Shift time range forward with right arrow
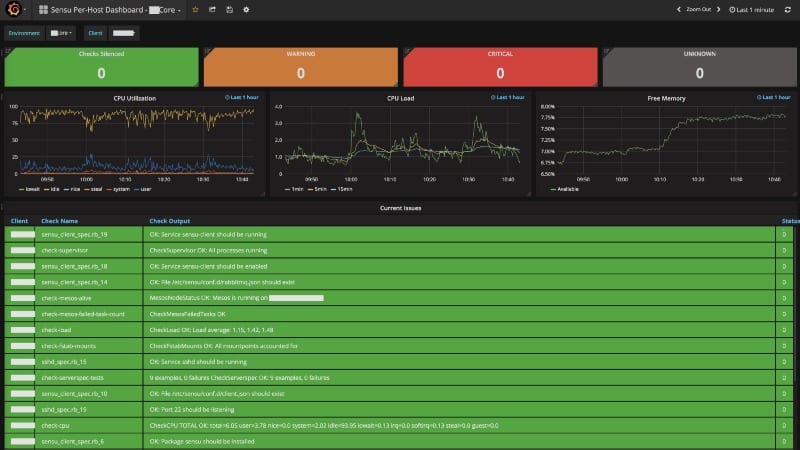 [x=718, y=9]
